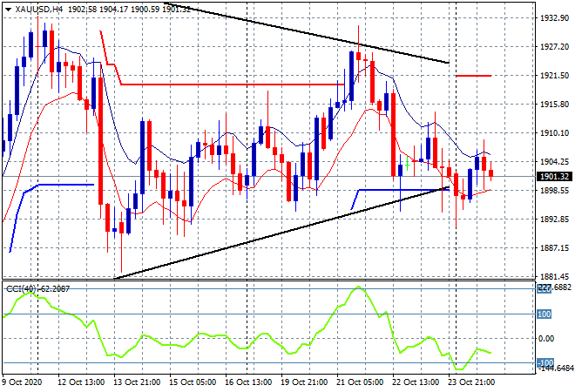Click the 1892.85 price axis label
This screenshot has height=392, width=575.
click(x=554, y=220)
